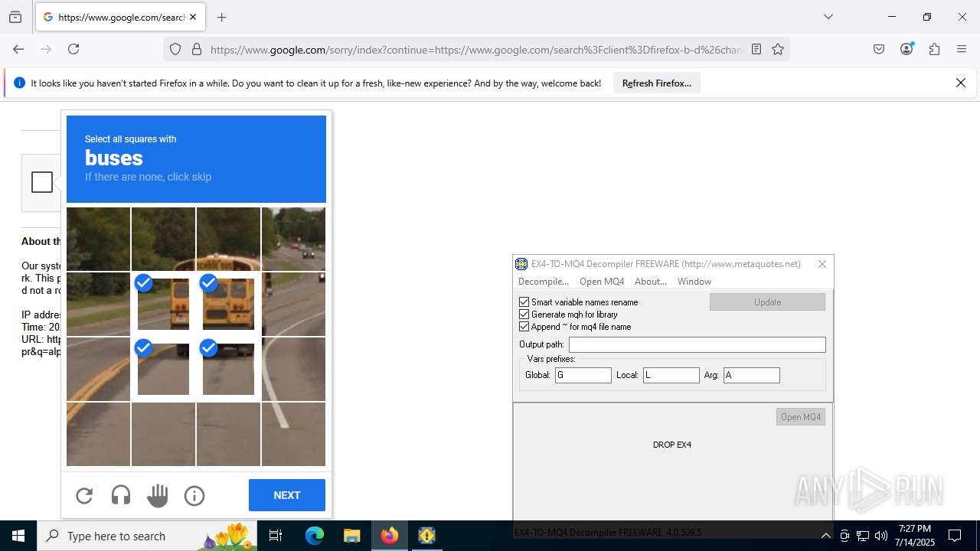This screenshot has height=551, width=980.
Task: Deselect the checked tile with bus bottom left
Action: tap(163, 369)
